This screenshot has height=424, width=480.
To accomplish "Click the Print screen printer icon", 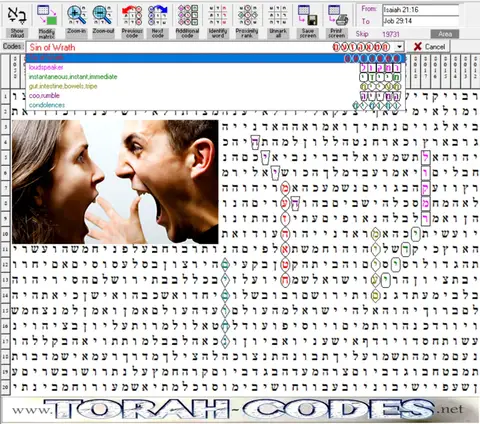I will coord(337,15).
